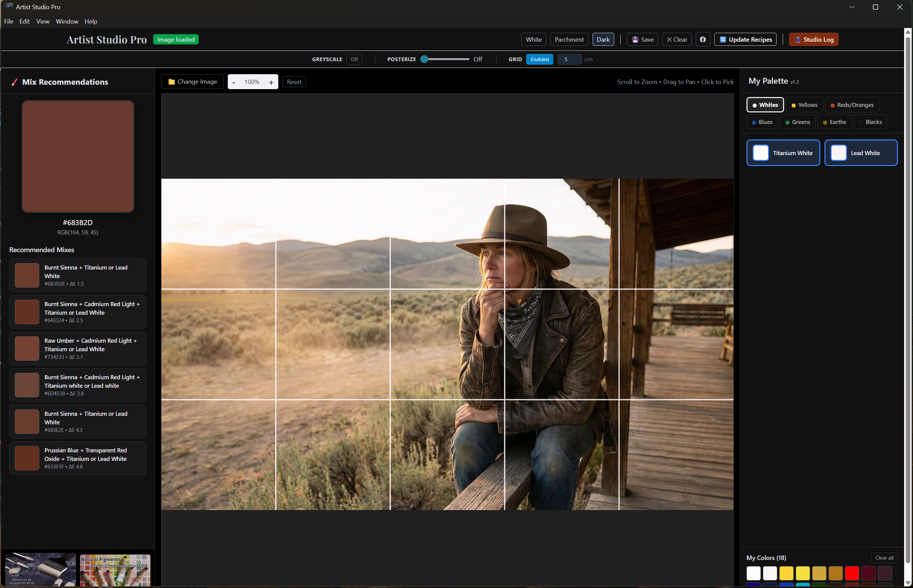Click the bright red swatch in My Colors
Screen dimensions: 913x588
[x=852, y=573]
